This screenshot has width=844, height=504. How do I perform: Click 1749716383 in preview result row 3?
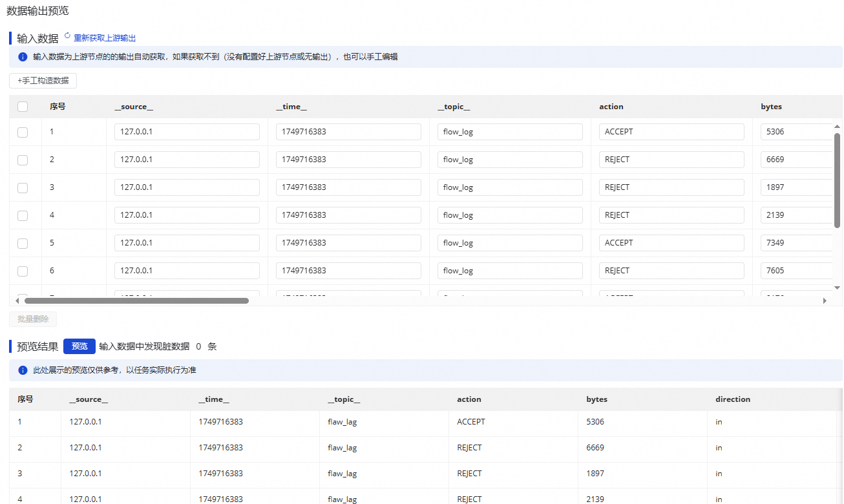[220, 474]
